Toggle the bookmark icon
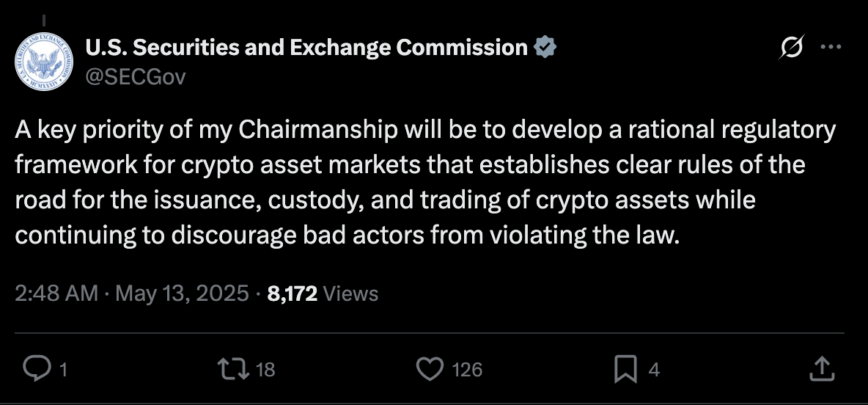Image resolution: width=868 pixels, height=405 pixels. (625, 369)
